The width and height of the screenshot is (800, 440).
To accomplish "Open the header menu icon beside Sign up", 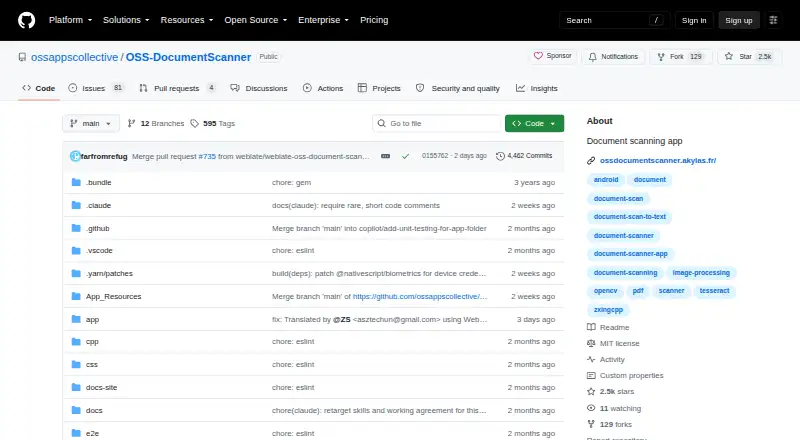I will coord(773,20).
